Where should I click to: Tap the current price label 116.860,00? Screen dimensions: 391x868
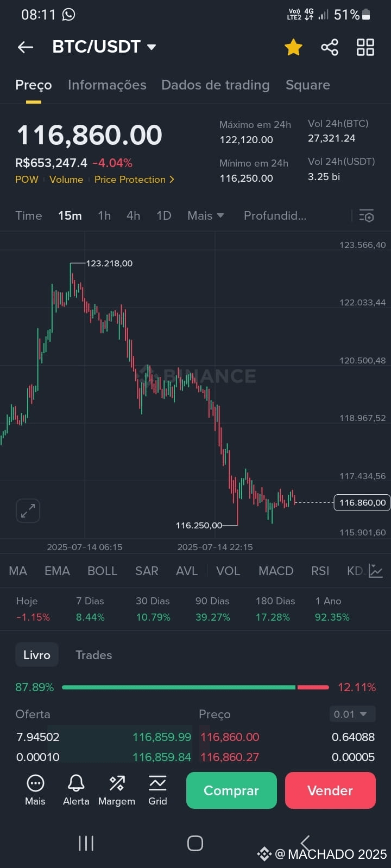[x=362, y=503]
